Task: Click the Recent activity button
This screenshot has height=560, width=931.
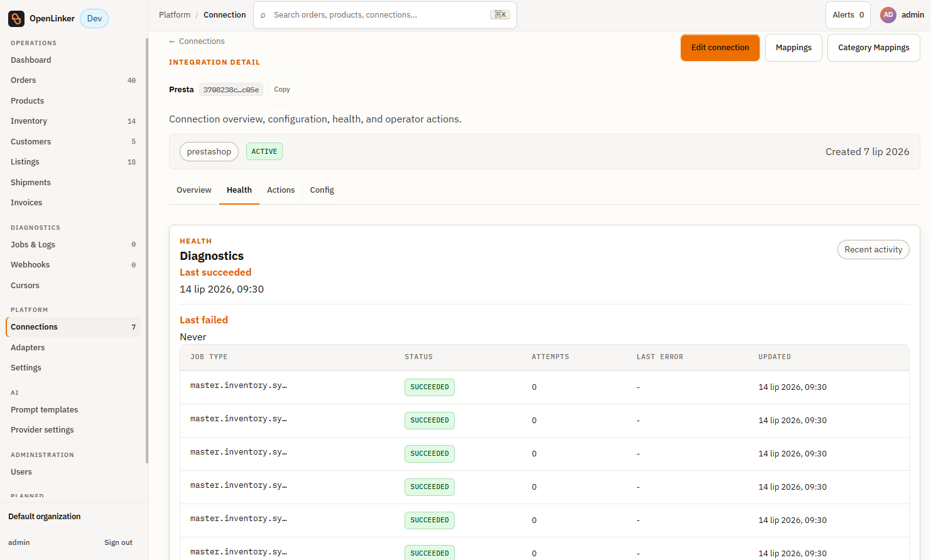Action: (x=873, y=250)
